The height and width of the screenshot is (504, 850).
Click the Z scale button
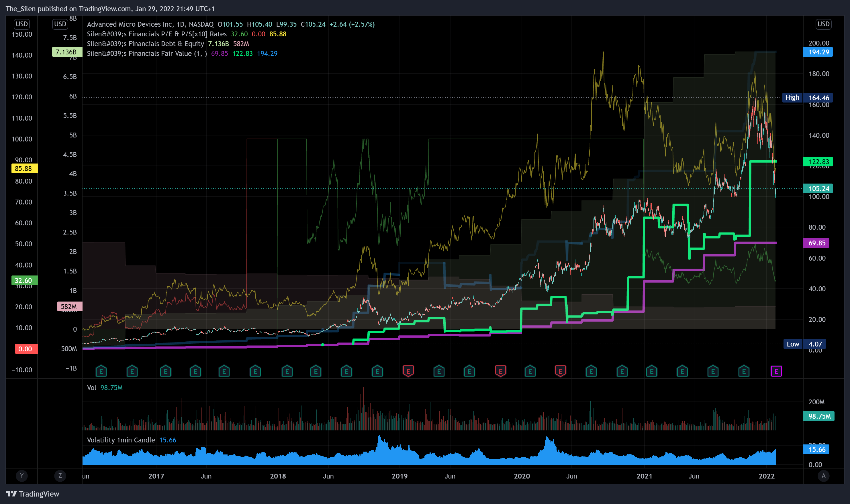[60, 475]
